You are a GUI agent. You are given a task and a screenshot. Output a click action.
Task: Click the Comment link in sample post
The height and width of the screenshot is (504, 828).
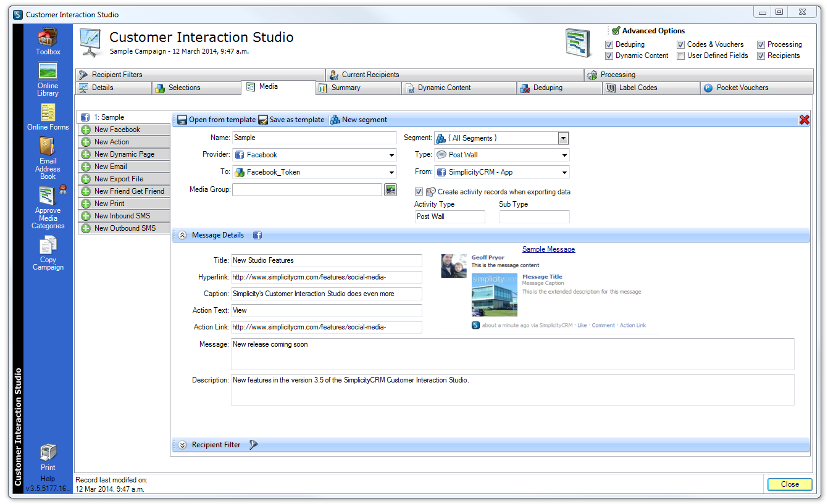tap(603, 325)
